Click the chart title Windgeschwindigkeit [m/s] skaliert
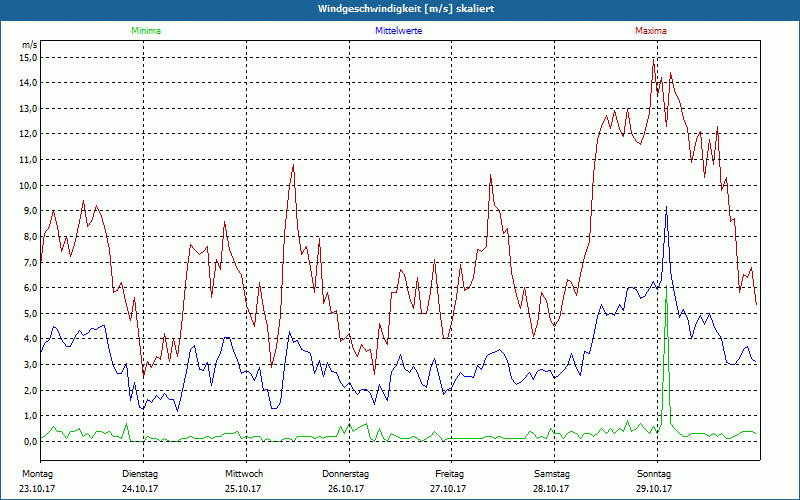The image size is (800, 500). click(x=406, y=9)
